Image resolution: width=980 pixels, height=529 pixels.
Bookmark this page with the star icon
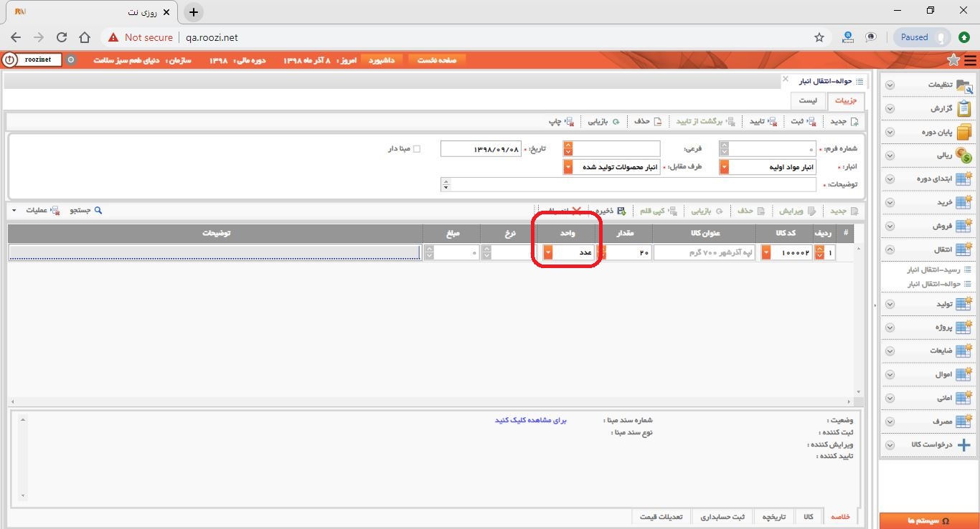coord(819,37)
